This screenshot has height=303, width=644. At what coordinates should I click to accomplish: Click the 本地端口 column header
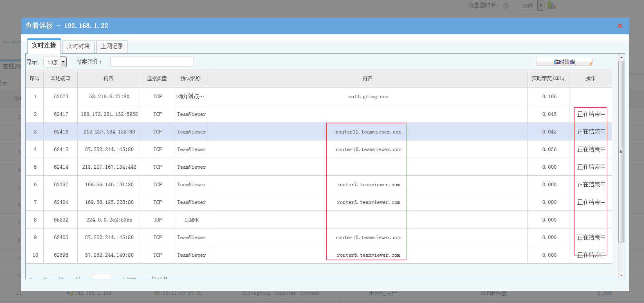point(60,79)
